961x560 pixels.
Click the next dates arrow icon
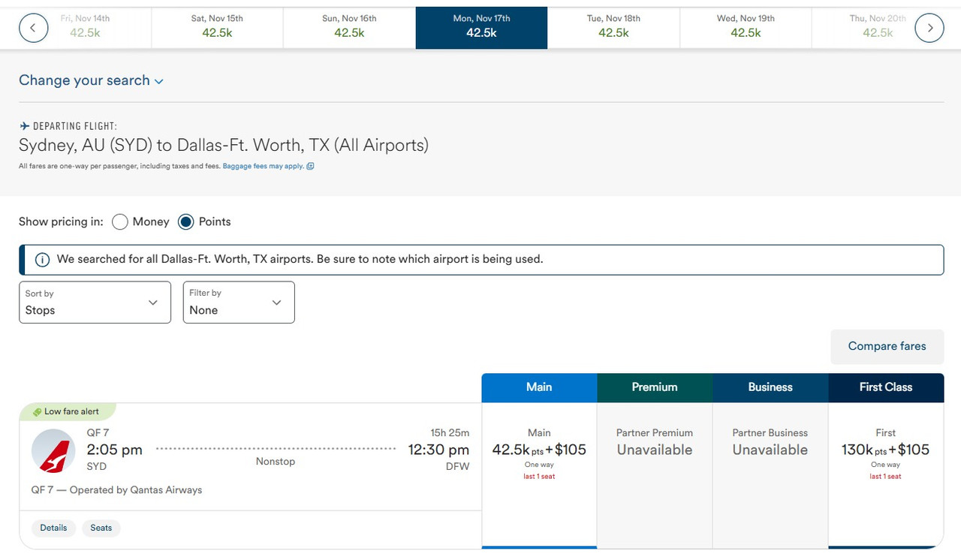[x=929, y=28]
